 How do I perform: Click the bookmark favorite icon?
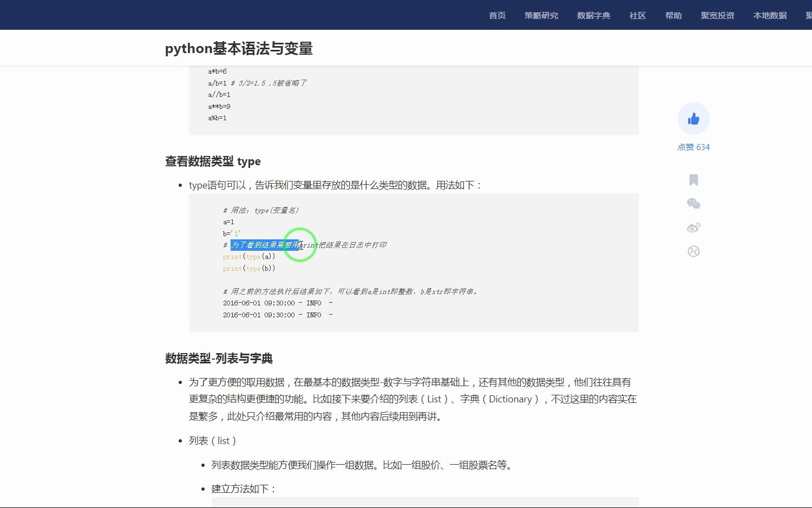coord(693,180)
